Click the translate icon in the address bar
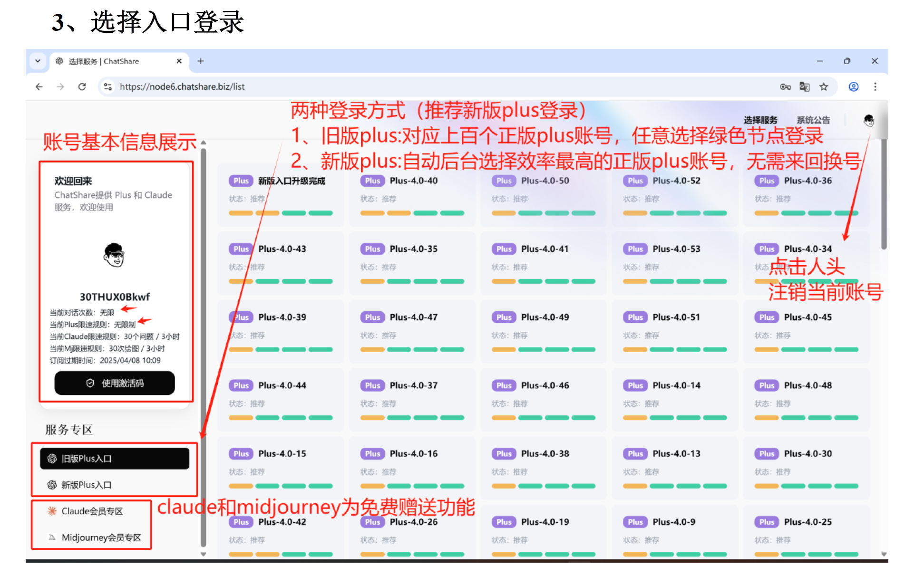 [x=805, y=86]
